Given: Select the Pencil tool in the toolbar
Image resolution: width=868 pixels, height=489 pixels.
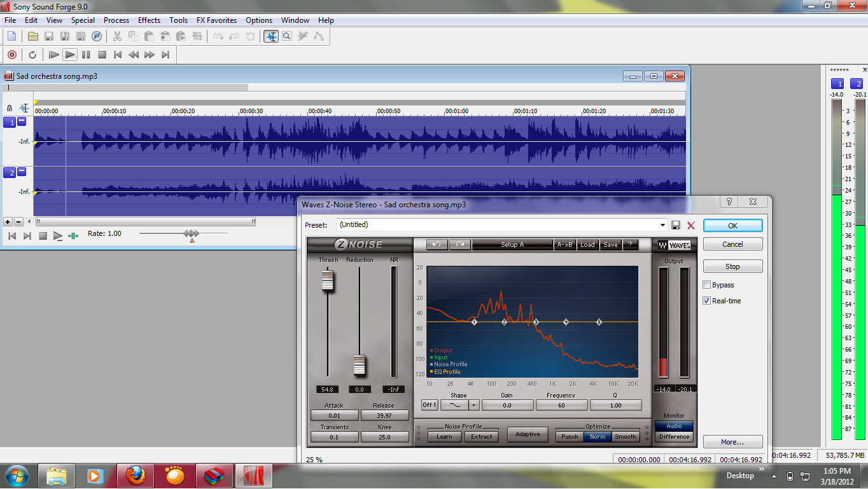Looking at the screenshot, I should [303, 36].
